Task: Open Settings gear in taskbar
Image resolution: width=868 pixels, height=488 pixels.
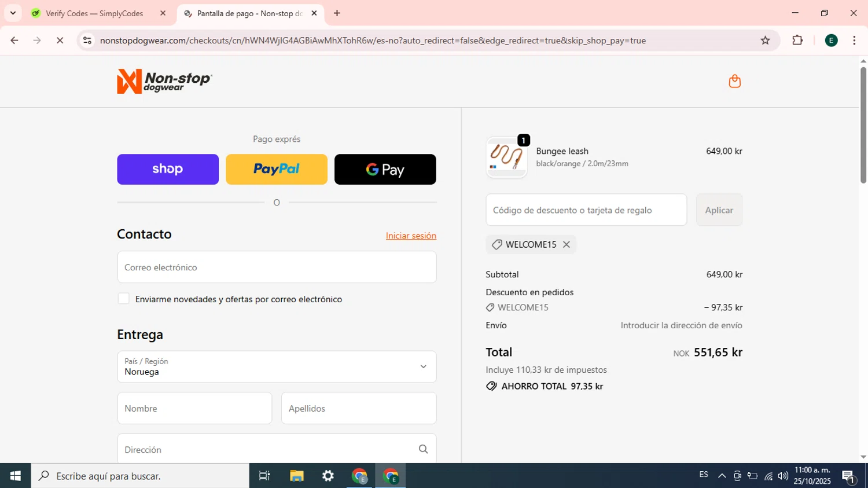Action: coord(328,476)
